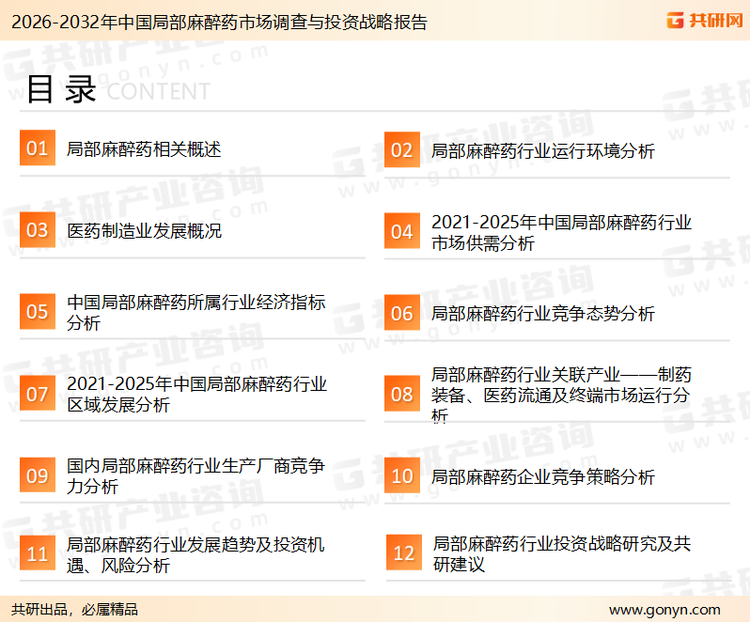Click the orange 12 number badge
This screenshot has width=750, height=622.
404,553
